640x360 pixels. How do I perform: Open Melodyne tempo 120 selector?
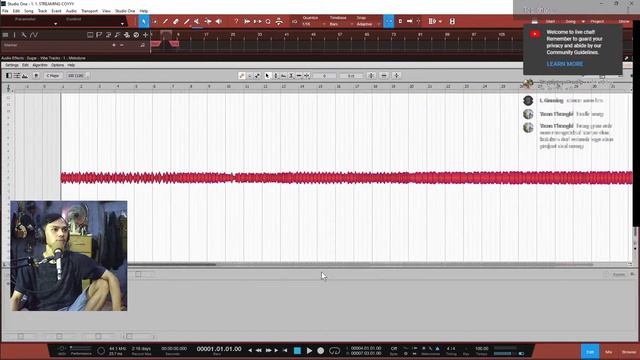(78, 76)
